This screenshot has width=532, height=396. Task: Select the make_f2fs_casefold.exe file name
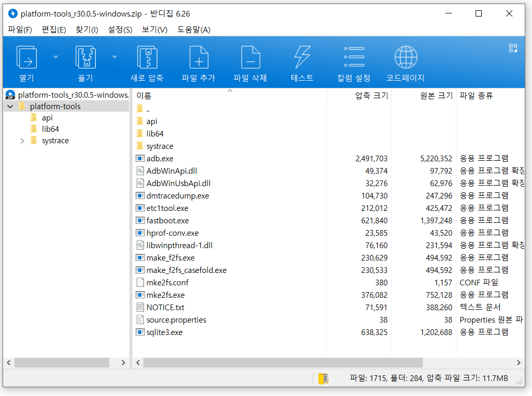[187, 270]
